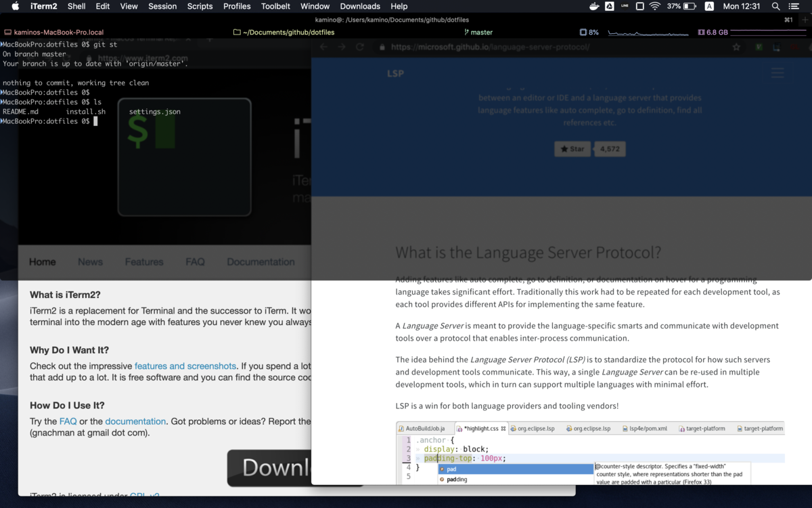The image size is (812, 508).
Task: Click the LINE menu bar icon
Action: [x=625, y=6]
